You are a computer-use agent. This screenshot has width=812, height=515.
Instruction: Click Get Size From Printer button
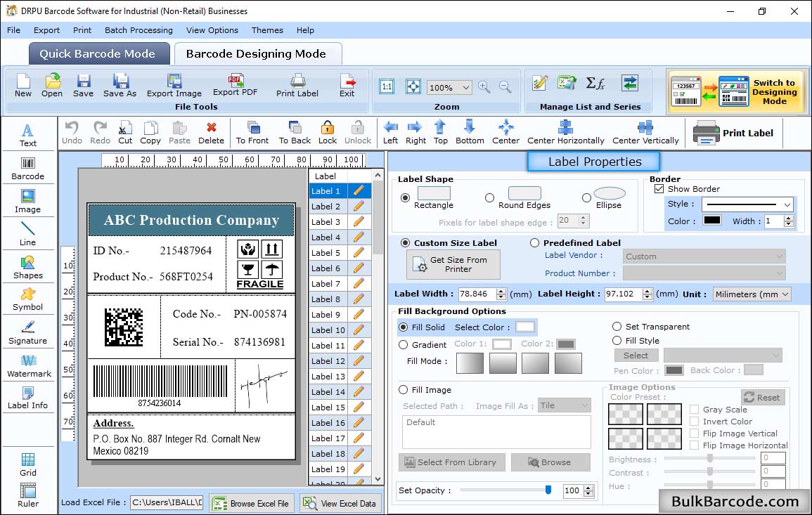(x=453, y=264)
